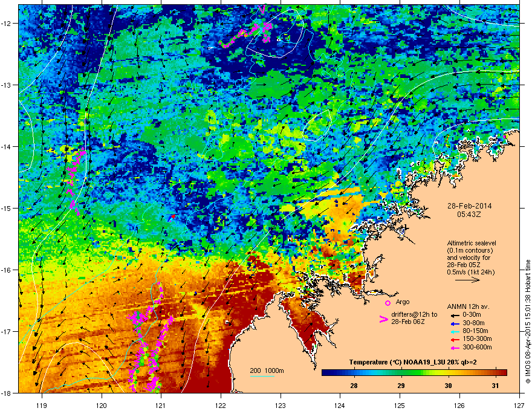Click the dark blue end of temperature colorbar
This screenshot has height=411, width=532.
325,373
